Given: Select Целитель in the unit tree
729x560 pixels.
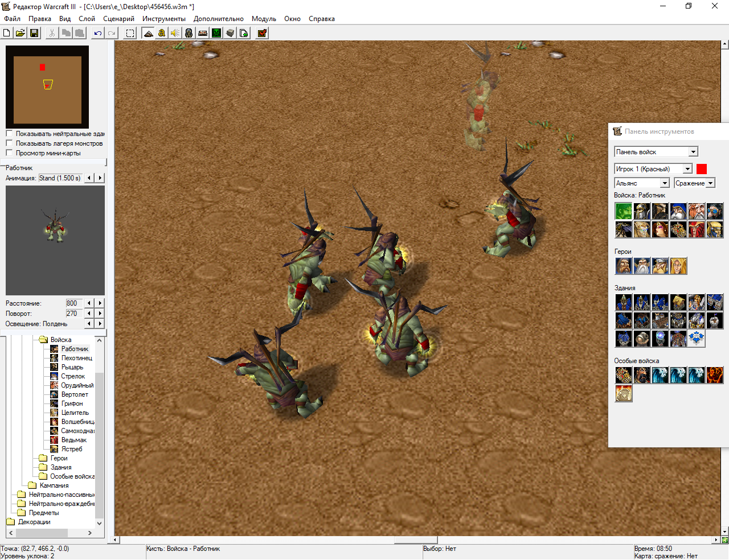Looking at the screenshot, I should pos(75,413).
